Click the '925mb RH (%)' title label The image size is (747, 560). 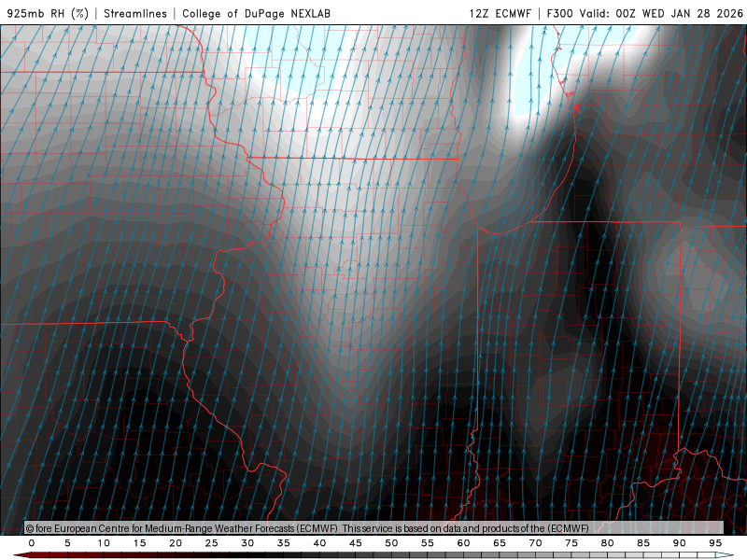[49, 14]
